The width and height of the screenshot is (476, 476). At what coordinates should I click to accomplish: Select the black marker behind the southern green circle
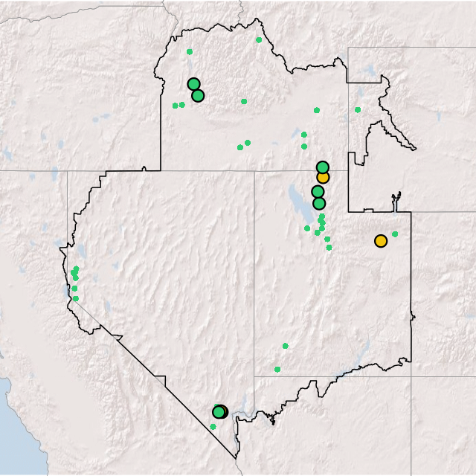click(x=222, y=411)
